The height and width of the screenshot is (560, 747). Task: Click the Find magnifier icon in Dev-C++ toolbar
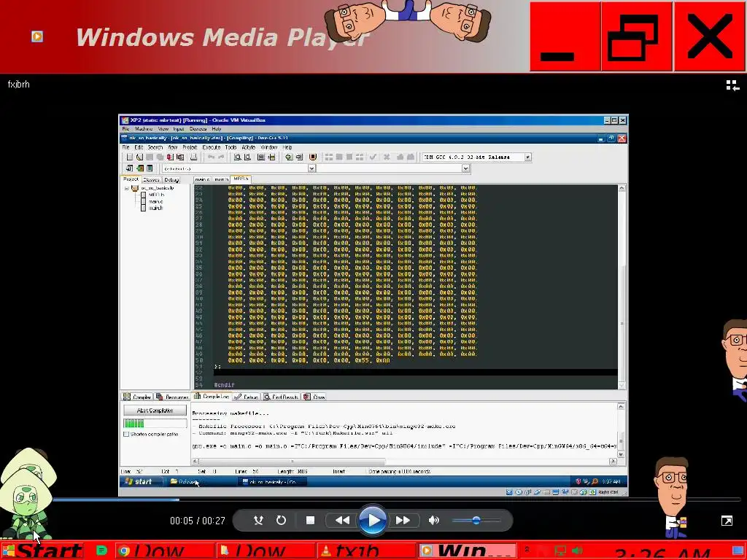pos(237,157)
